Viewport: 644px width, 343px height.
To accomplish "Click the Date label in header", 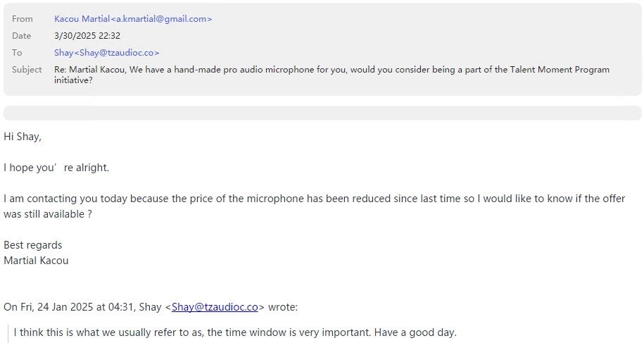I will click(x=21, y=36).
